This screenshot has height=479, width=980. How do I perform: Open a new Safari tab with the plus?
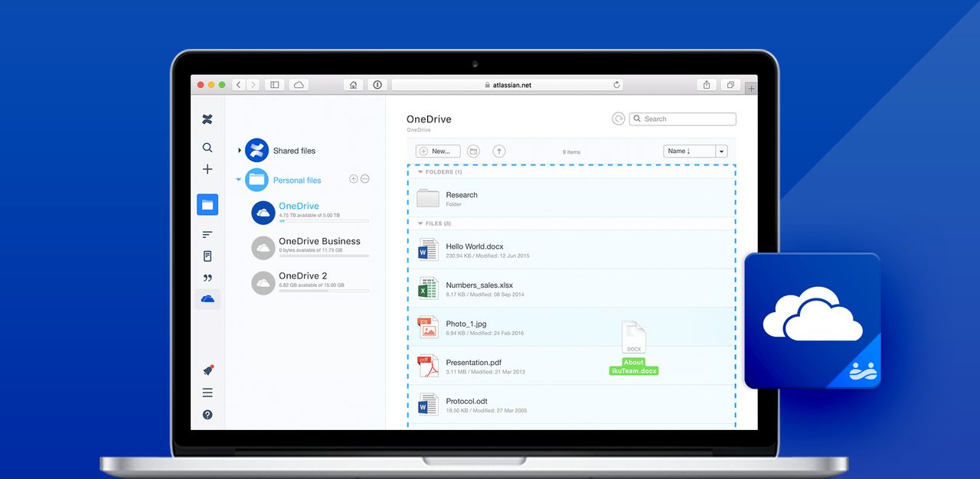(751, 89)
